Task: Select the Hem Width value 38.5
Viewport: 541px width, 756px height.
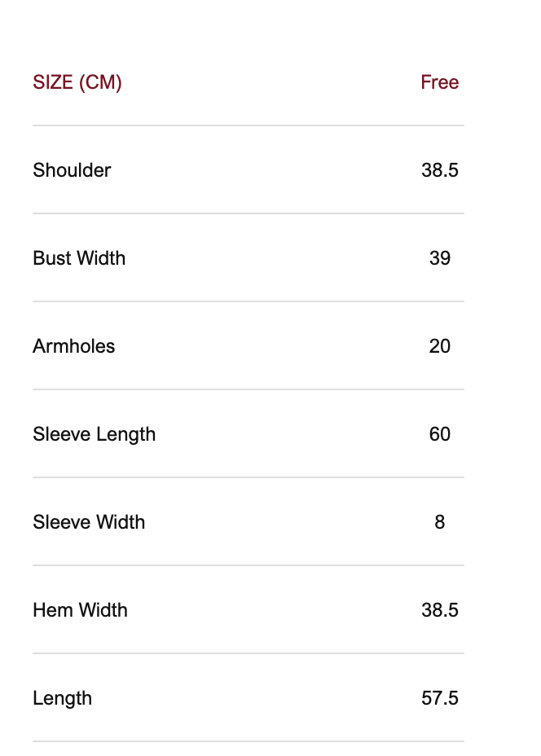Action: [x=439, y=610]
